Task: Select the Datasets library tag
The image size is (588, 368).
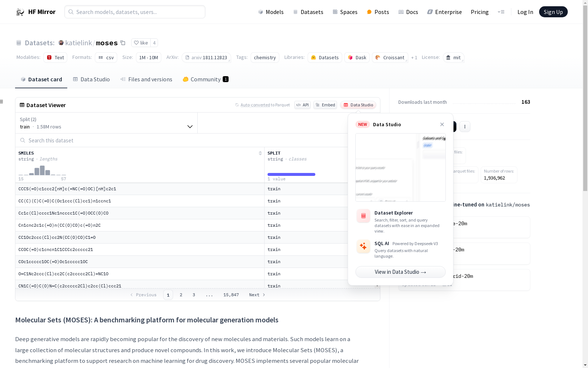Action: [x=325, y=57]
